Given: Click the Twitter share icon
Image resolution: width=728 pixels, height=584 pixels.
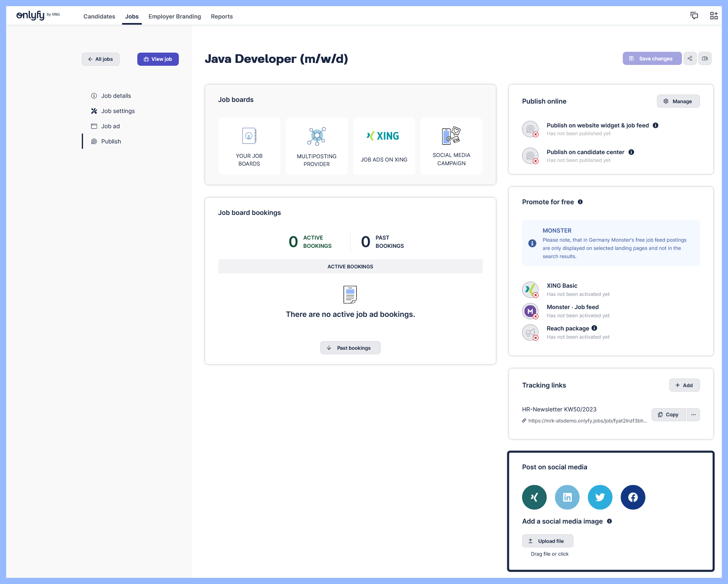Looking at the screenshot, I should point(600,497).
